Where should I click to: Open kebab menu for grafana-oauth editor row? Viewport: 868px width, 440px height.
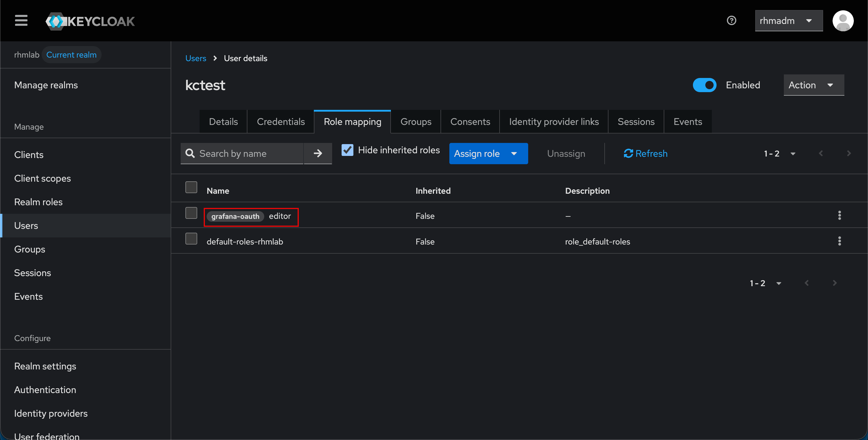(840, 216)
